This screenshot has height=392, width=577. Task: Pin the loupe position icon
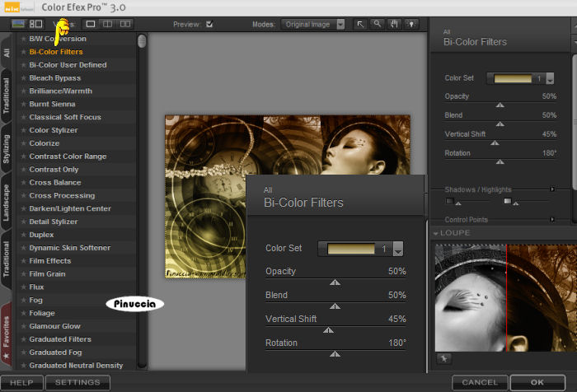pyautogui.click(x=443, y=358)
